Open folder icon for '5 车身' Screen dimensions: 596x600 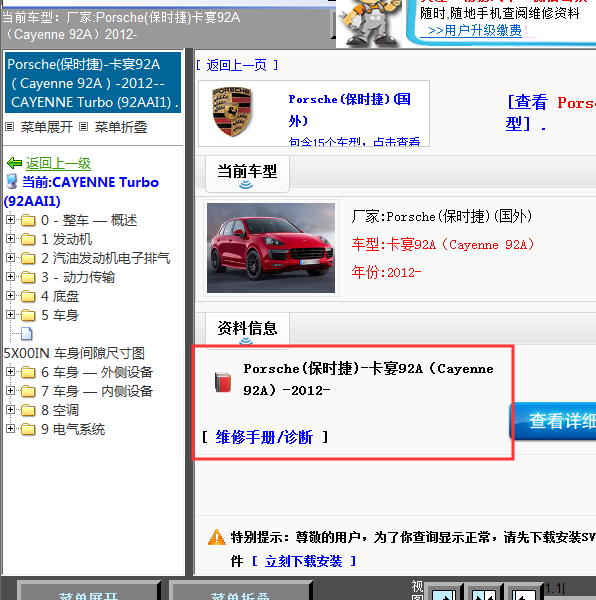28,315
